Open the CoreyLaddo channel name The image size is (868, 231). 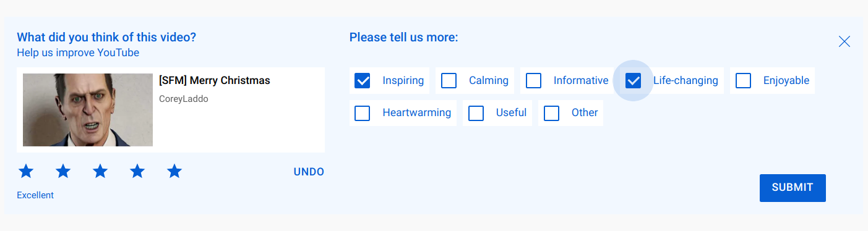(184, 99)
